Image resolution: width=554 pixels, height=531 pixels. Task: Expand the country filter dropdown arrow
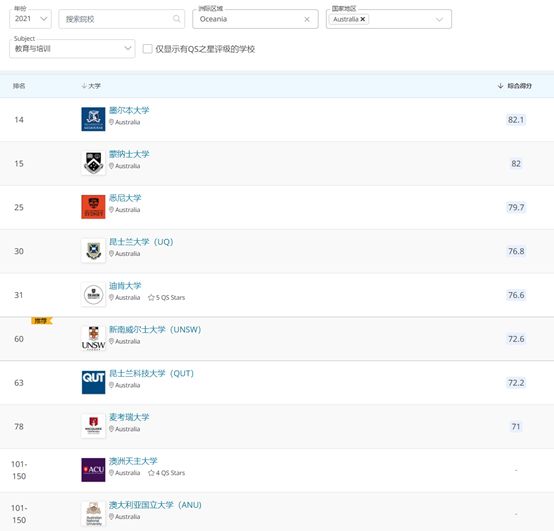point(439,19)
